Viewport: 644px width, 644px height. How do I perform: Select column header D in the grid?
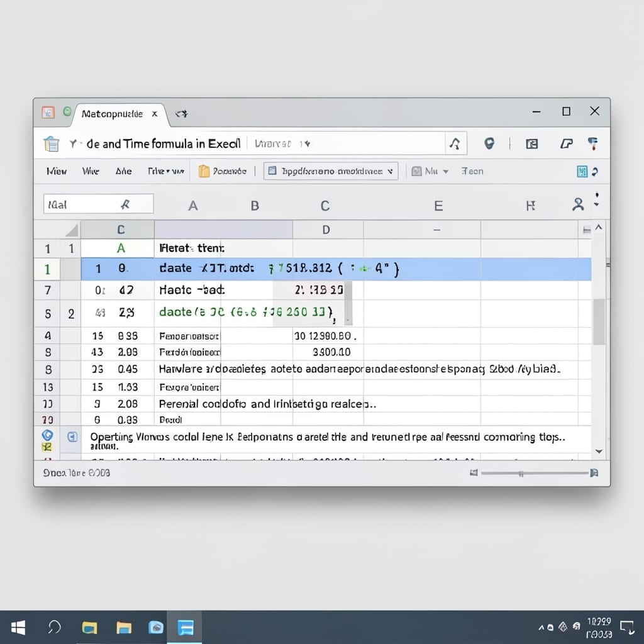[x=326, y=230]
